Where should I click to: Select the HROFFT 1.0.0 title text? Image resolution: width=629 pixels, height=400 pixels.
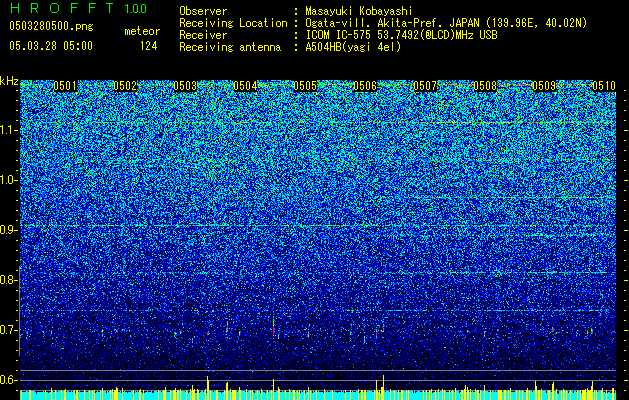tap(78, 8)
